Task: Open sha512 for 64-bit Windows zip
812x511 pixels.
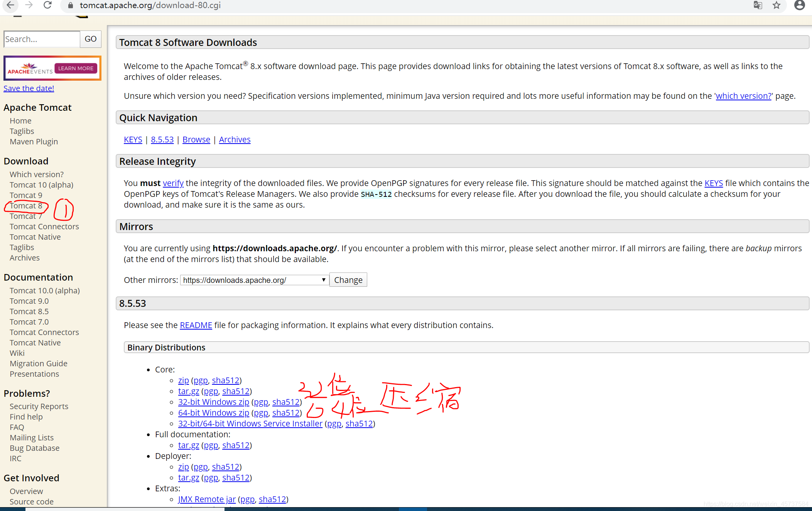Action: tap(286, 413)
